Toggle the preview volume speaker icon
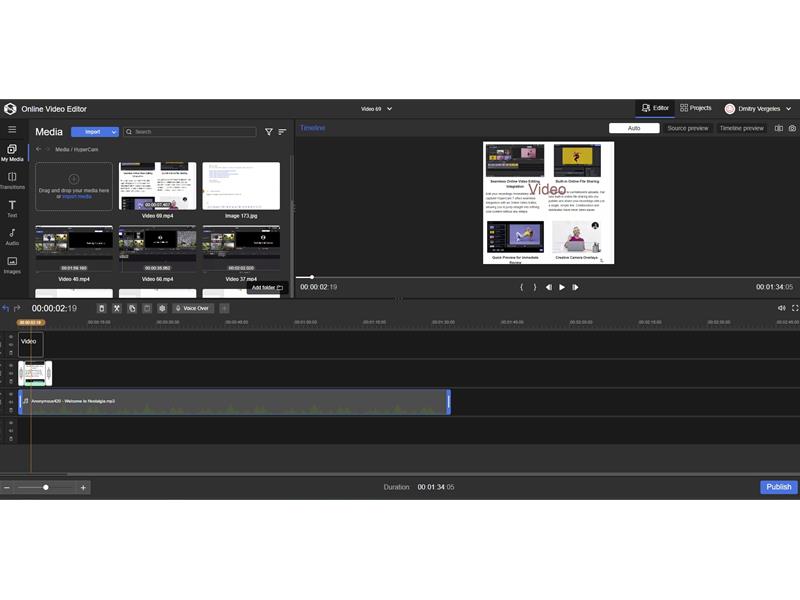The height and width of the screenshot is (600, 800). pyautogui.click(x=781, y=308)
